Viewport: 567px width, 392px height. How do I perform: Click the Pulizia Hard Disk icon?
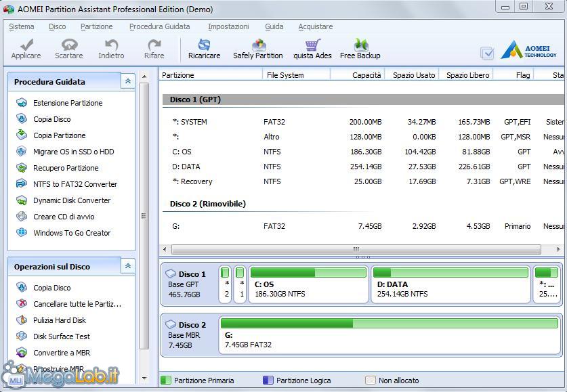pos(22,320)
